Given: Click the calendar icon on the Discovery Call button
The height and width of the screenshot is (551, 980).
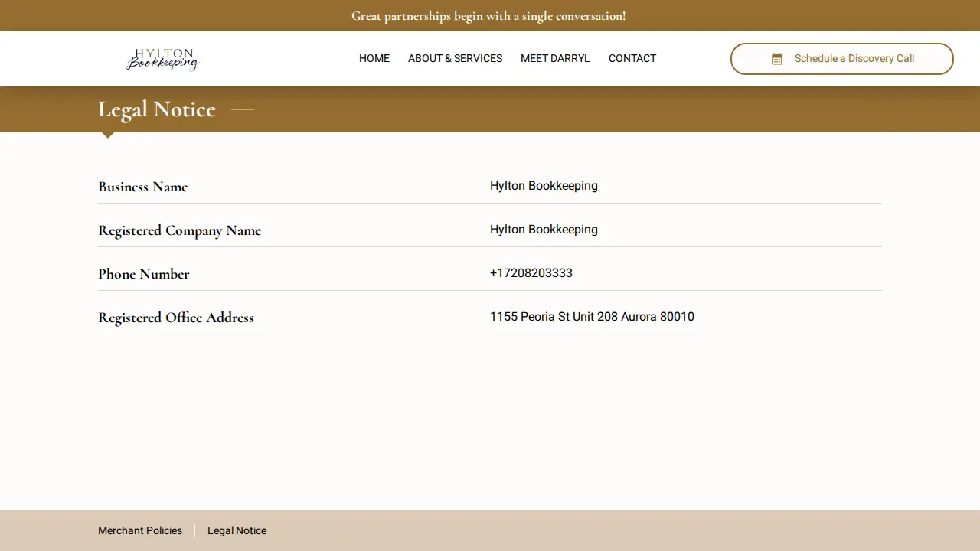Looking at the screenshot, I should coord(777,59).
